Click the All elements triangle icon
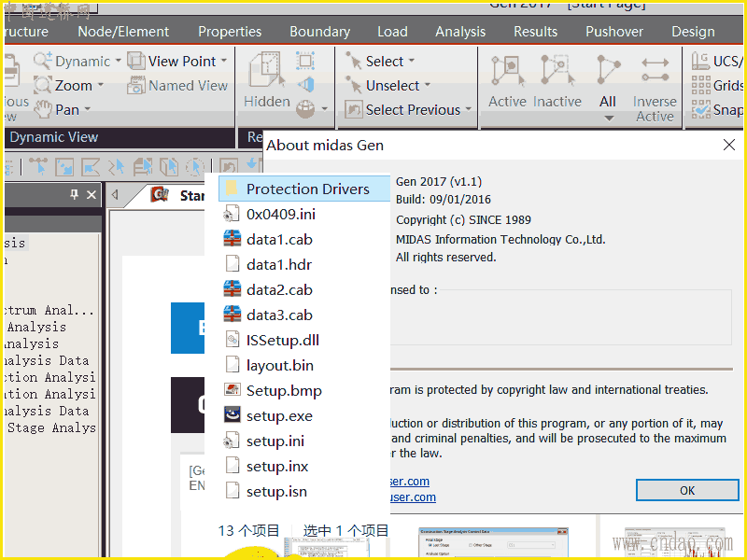Viewport: 747px width, 560px height. (608, 71)
